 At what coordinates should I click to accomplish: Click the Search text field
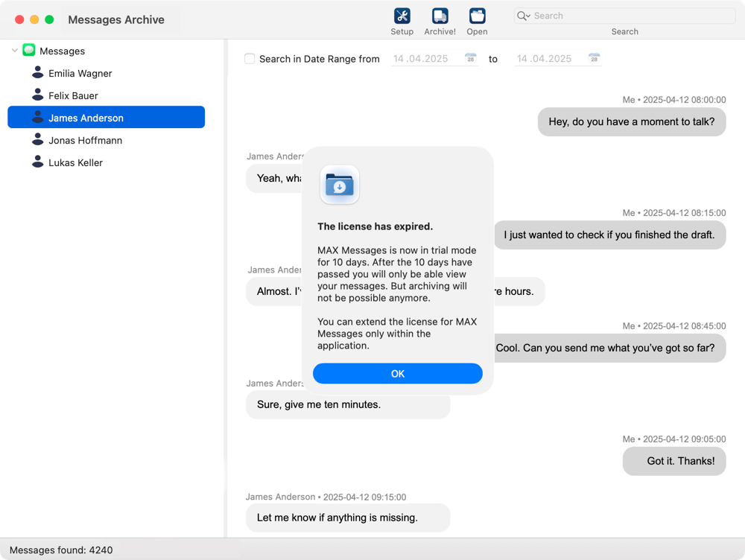632,16
